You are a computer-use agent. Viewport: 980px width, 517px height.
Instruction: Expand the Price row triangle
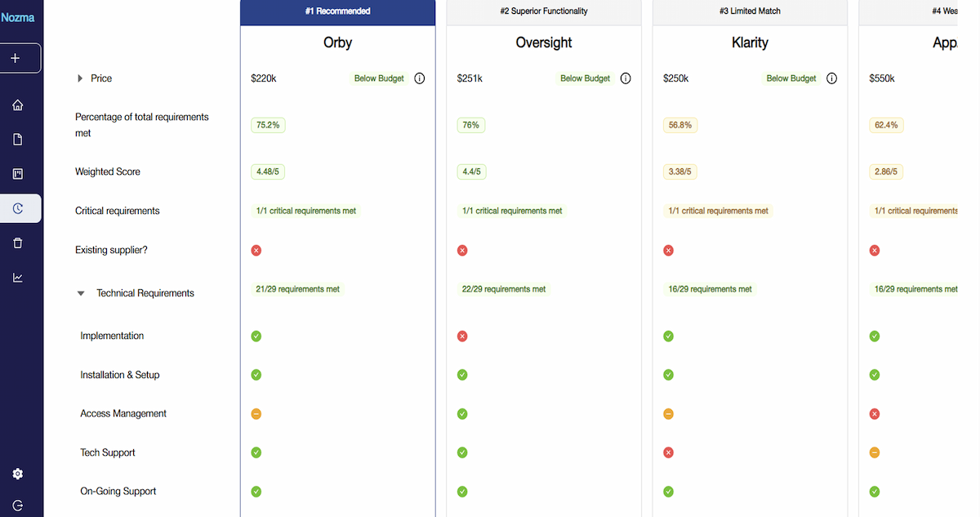point(80,78)
